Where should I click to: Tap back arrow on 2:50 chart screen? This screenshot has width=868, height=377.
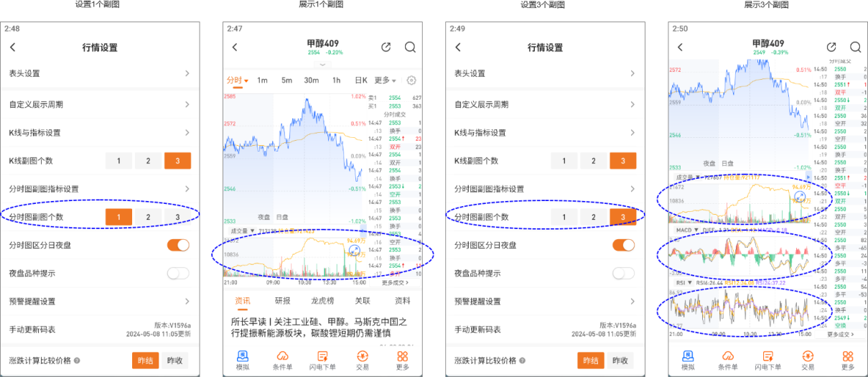pos(680,47)
